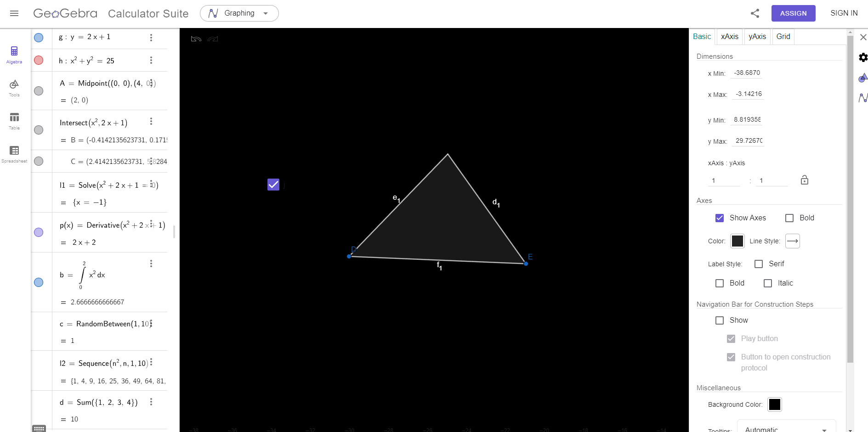Redo the last action

[x=213, y=39]
